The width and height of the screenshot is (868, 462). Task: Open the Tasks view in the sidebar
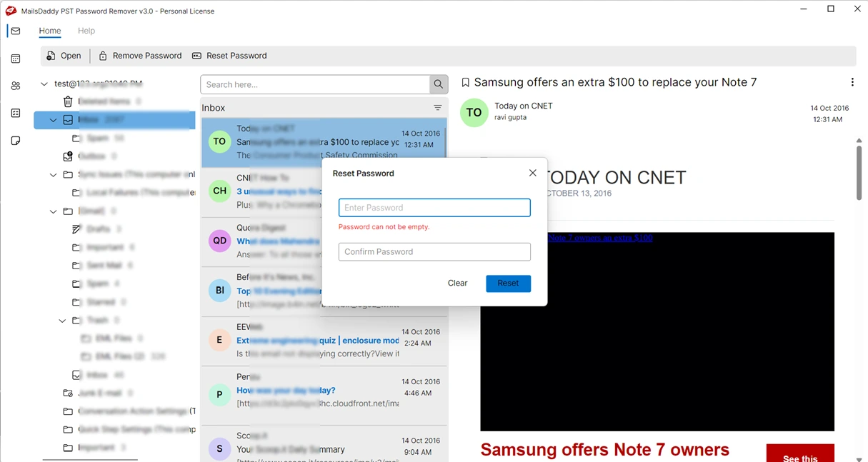point(16,114)
